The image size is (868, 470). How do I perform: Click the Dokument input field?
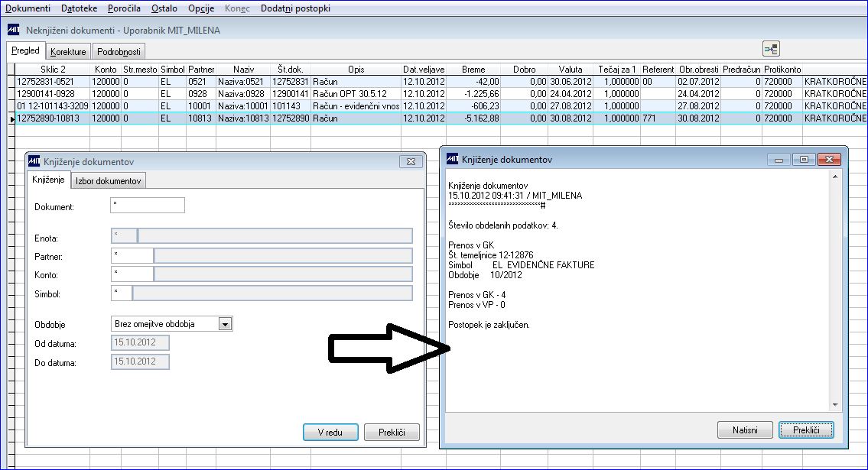(x=148, y=205)
